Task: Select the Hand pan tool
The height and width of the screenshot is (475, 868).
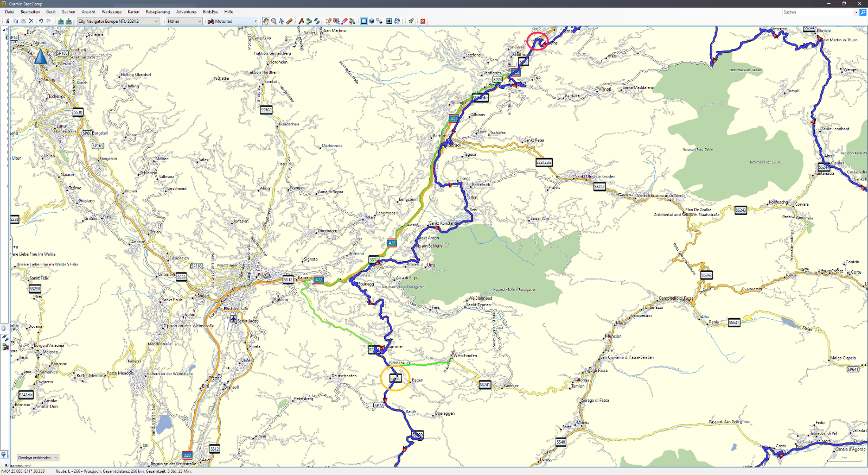Action: [266, 21]
